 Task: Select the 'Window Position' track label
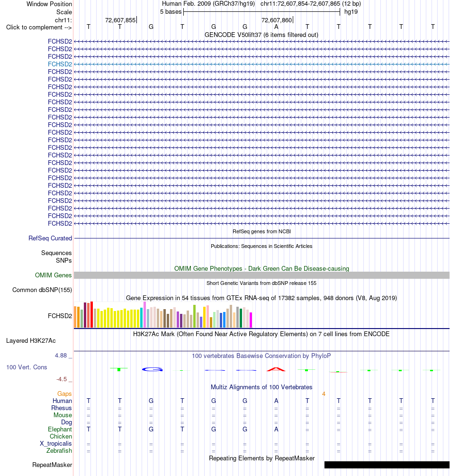click(49, 4)
